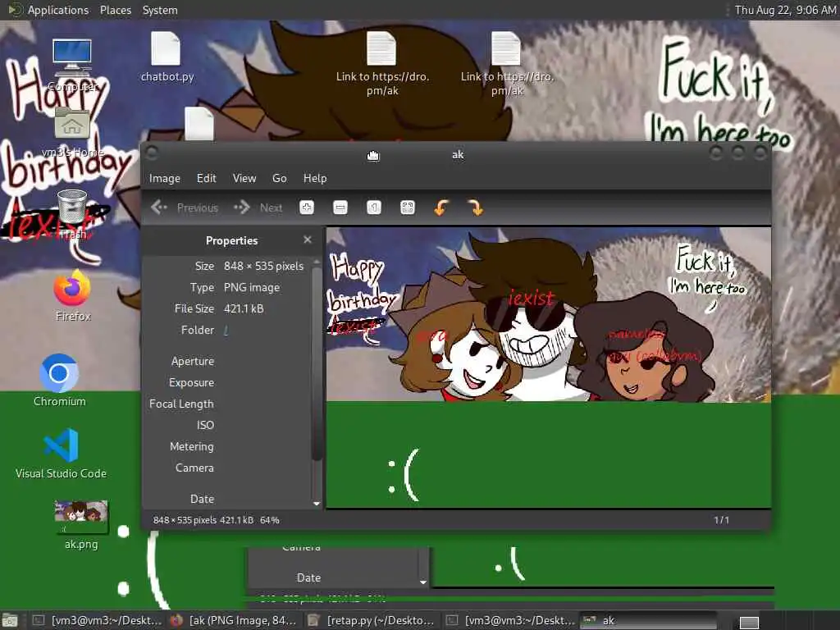The height and width of the screenshot is (630, 840).
Task: Open the Help menu
Action: pos(315,178)
